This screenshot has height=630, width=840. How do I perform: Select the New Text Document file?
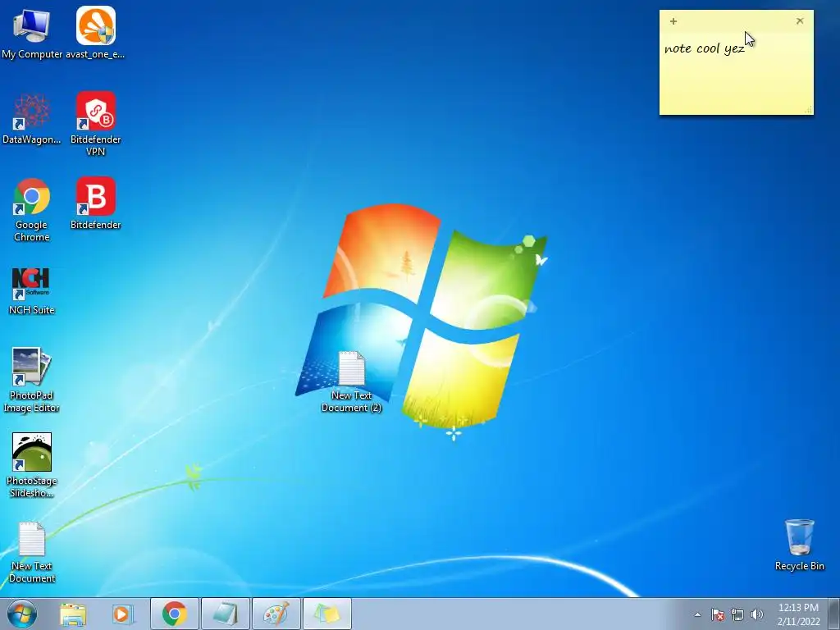(32, 552)
